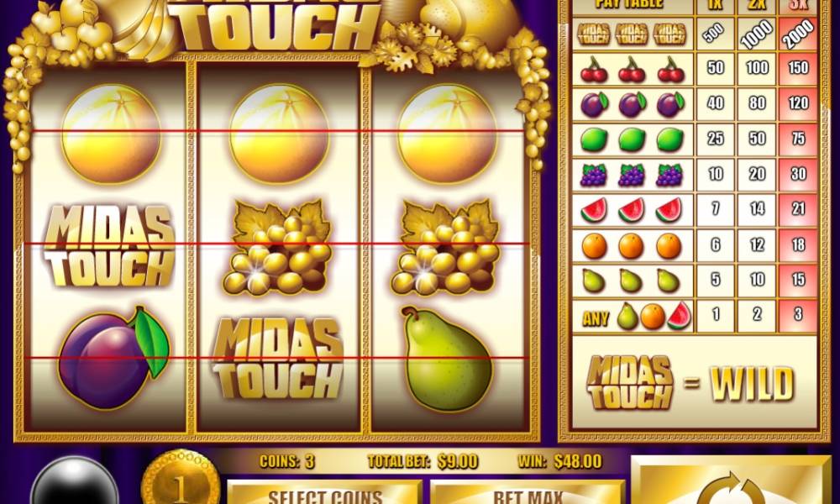Click Midas Touch symbol on first reel
The image size is (840, 504).
[x=109, y=245]
